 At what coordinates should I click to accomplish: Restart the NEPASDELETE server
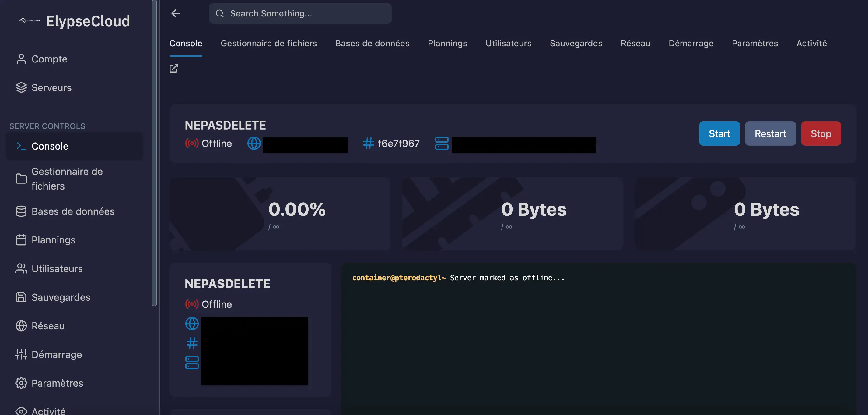click(770, 133)
